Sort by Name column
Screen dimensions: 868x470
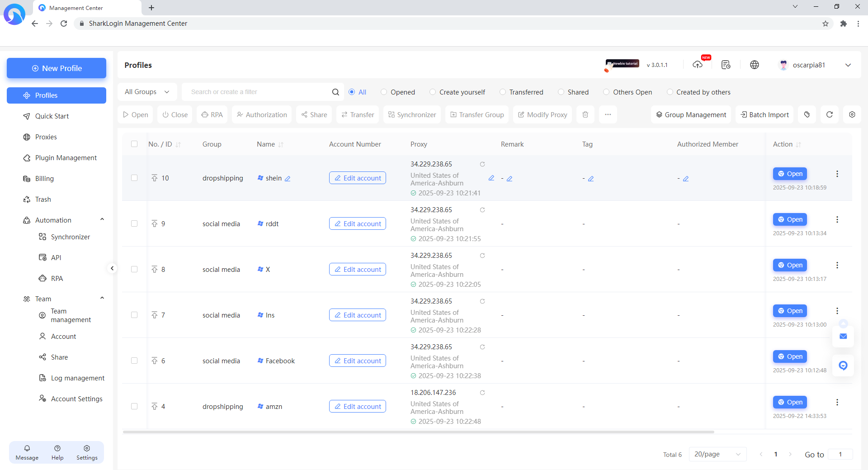281,144
